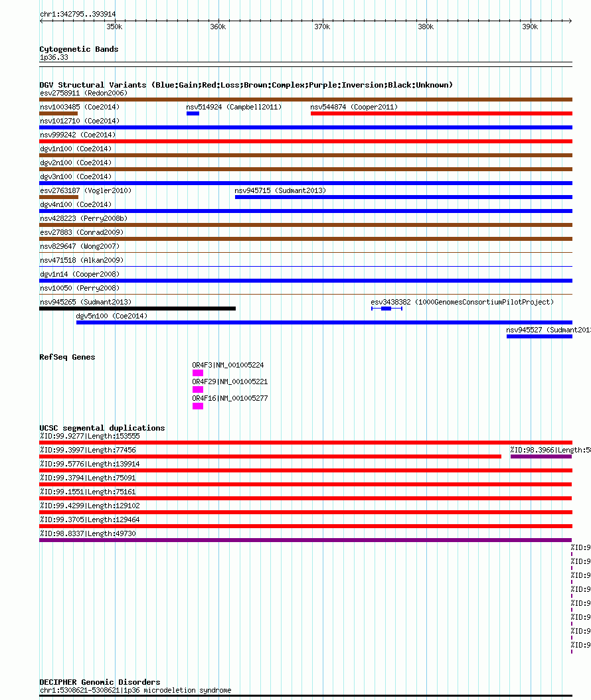Click the 390k ruler position
This screenshot has width=591, height=700.
[530, 27]
